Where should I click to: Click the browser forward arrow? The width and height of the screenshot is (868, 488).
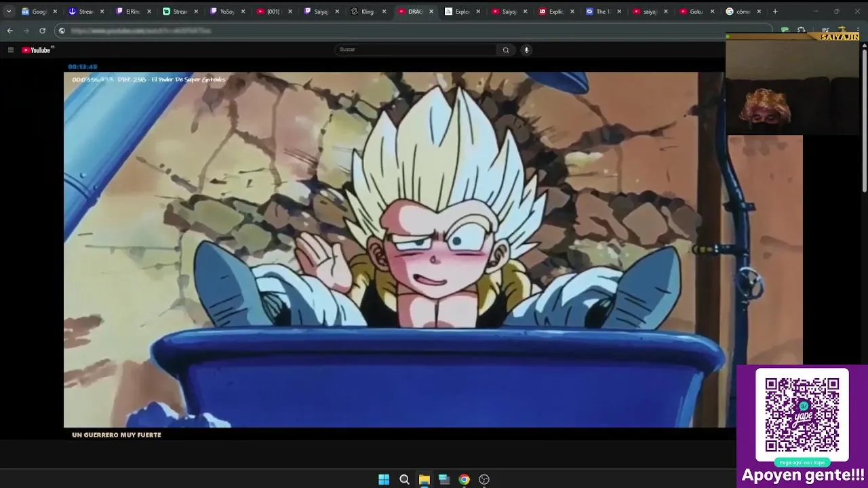click(x=26, y=30)
